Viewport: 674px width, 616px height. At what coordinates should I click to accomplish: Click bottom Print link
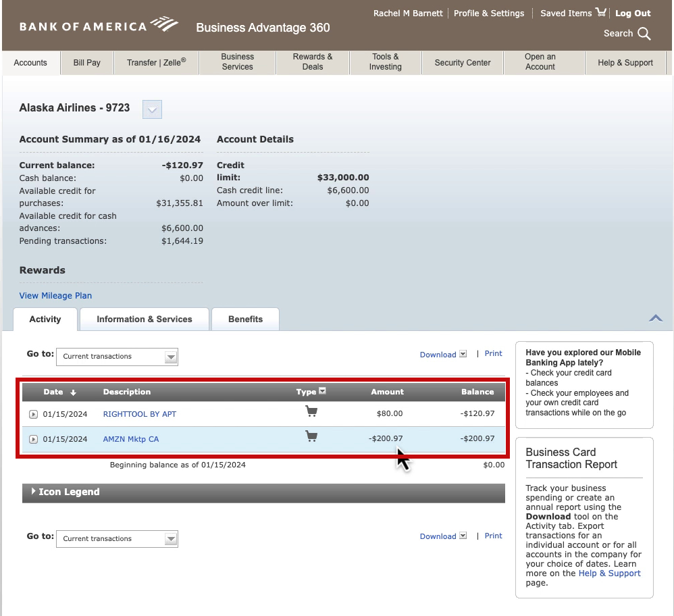[493, 536]
